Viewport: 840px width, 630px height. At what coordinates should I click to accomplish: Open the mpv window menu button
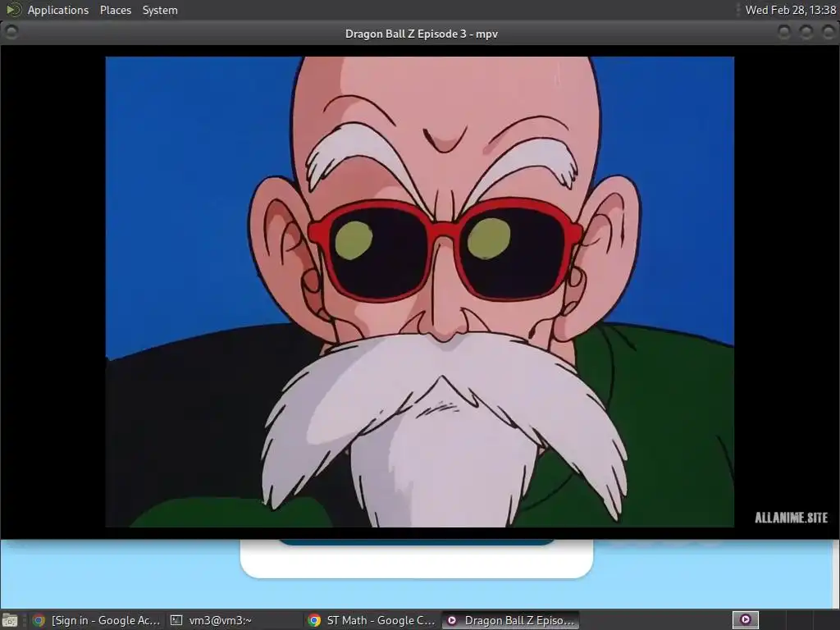[11, 32]
